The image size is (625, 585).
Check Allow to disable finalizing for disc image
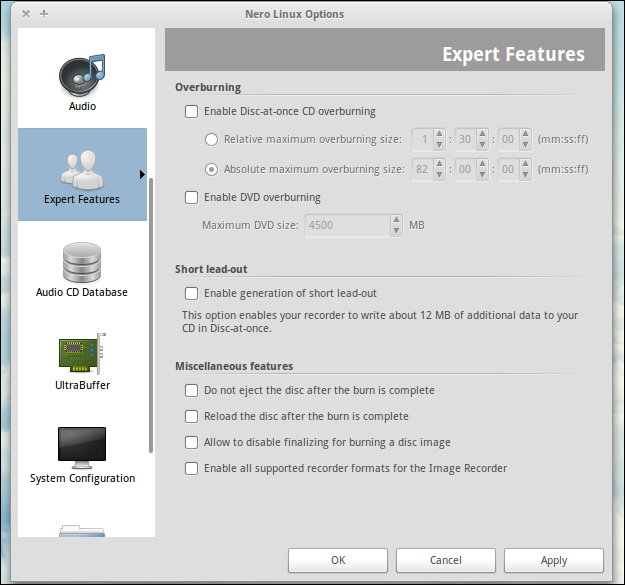[x=191, y=442]
